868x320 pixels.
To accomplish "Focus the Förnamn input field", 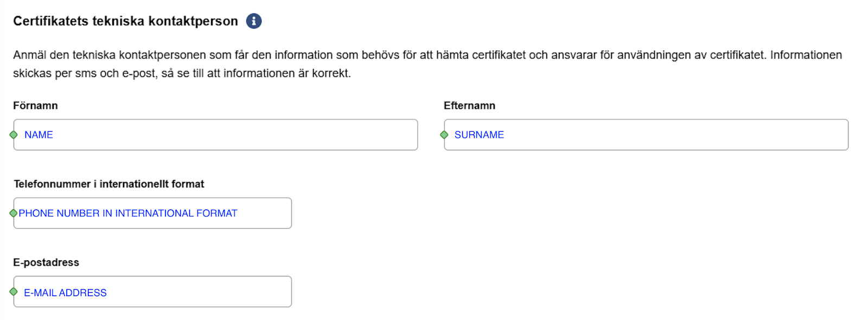I will click(215, 135).
